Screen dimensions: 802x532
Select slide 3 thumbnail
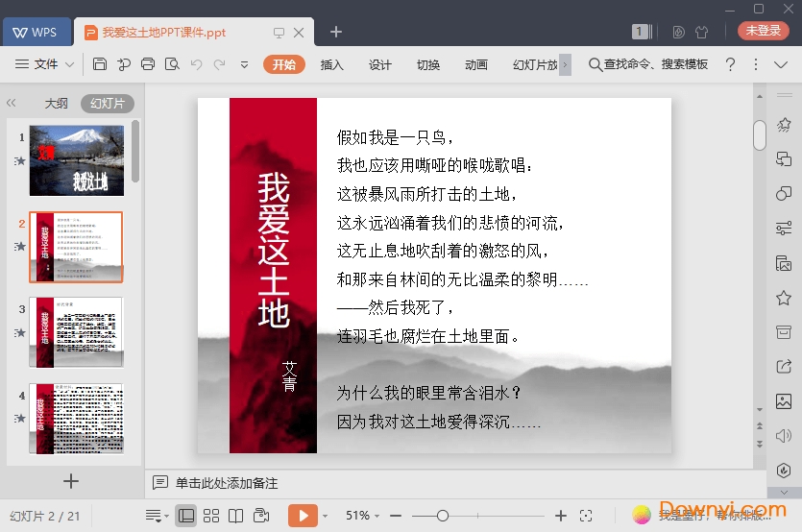pos(76,332)
